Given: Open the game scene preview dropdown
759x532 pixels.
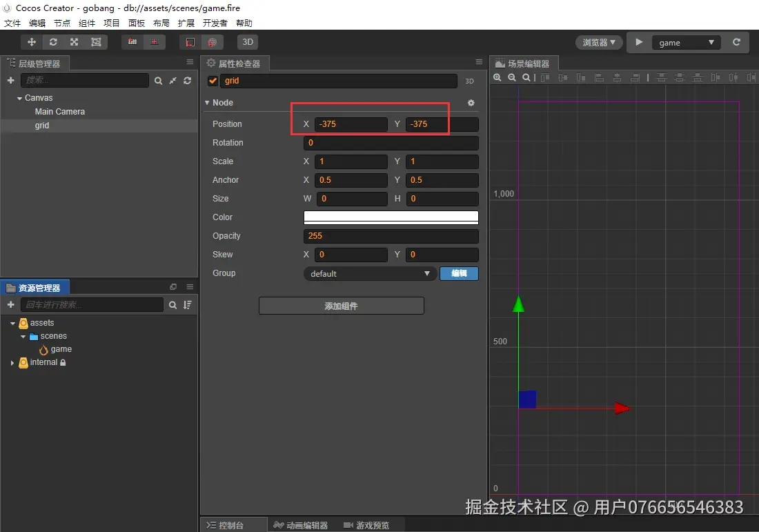Looking at the screenshot, I should [686, 43].
